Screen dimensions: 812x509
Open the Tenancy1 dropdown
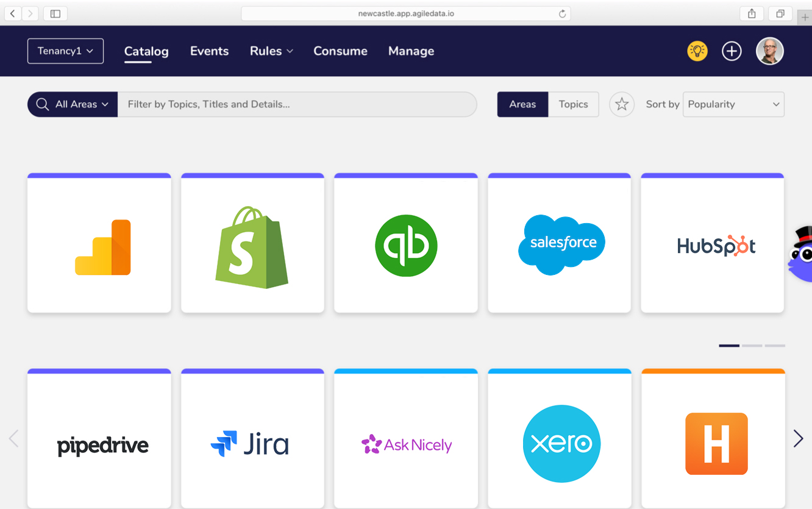65,51
